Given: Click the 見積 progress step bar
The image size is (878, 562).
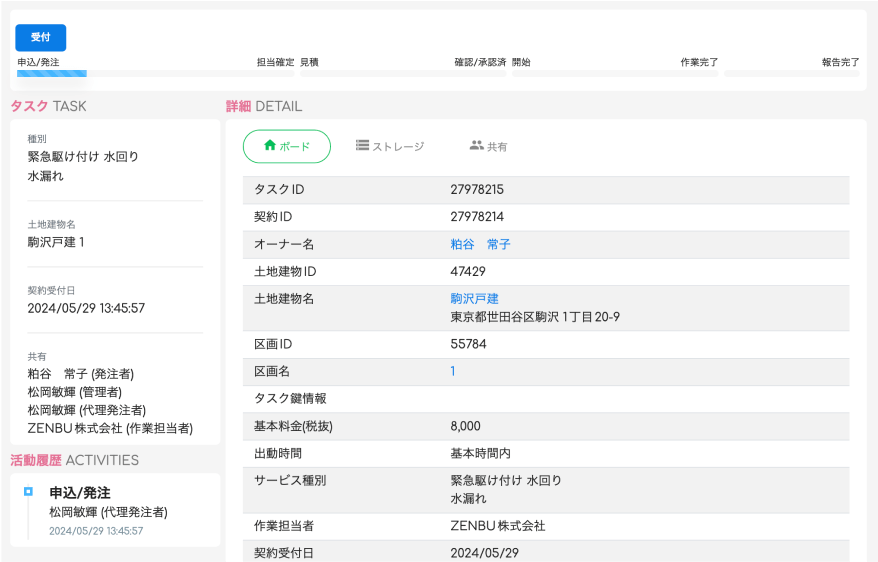Looking at the screenshot, I should (403, 73).
